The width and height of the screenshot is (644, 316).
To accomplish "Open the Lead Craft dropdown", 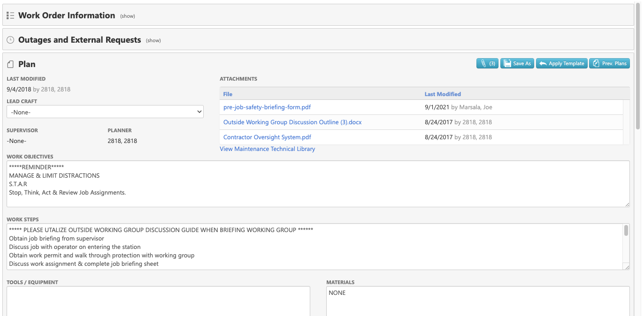I will (x=105, y=112).
